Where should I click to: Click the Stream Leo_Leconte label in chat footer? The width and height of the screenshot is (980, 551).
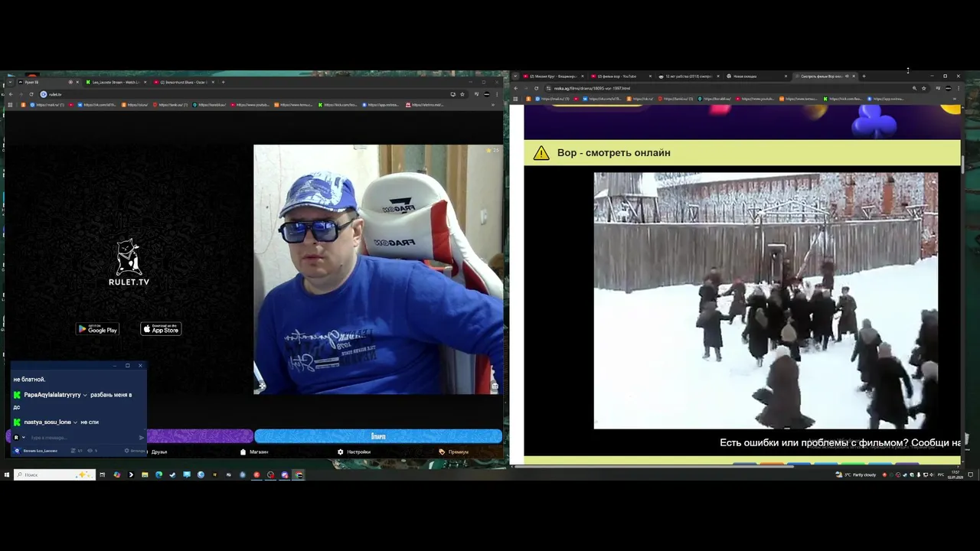click(x=41, y=451)
